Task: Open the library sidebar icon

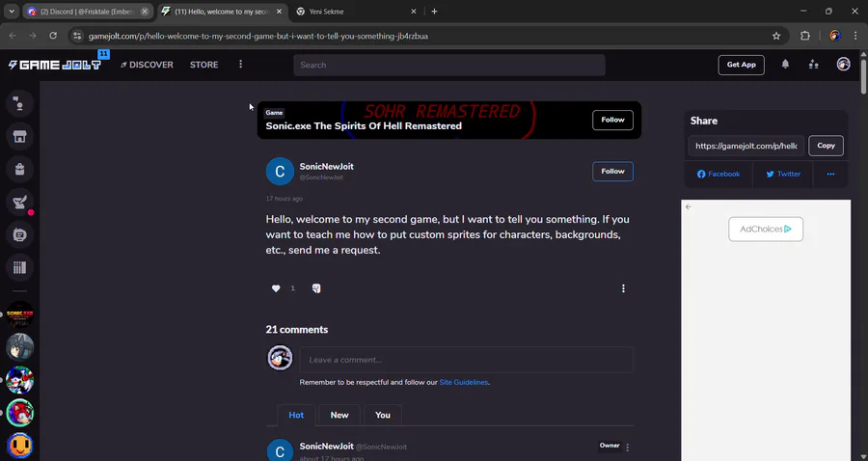Action: click(19, 268)
